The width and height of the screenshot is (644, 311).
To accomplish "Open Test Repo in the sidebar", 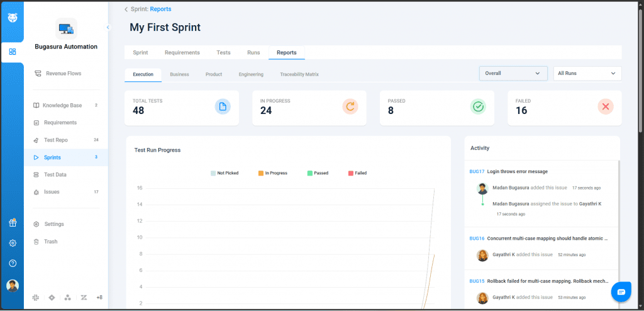I will coord(55,140).
